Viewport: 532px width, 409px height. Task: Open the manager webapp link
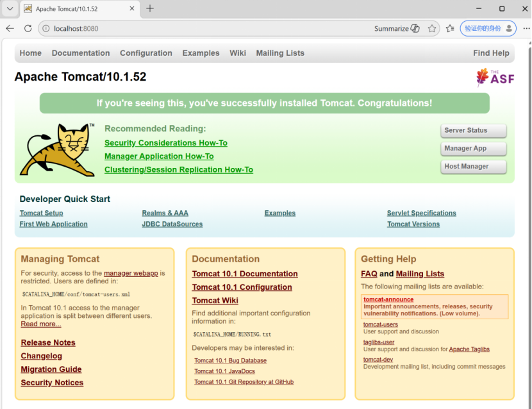coord(131,273)
